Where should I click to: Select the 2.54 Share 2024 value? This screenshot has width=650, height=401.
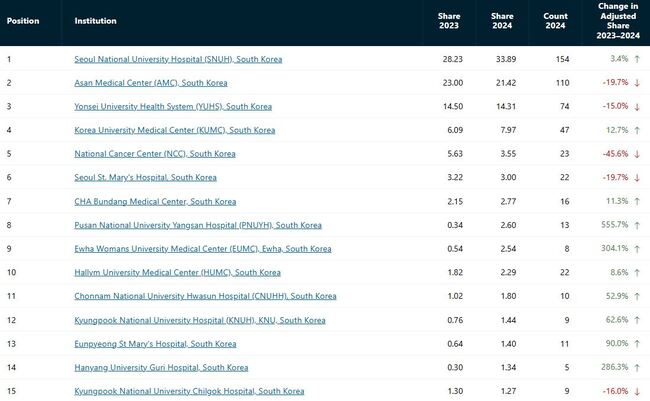(x=508, y=249)
